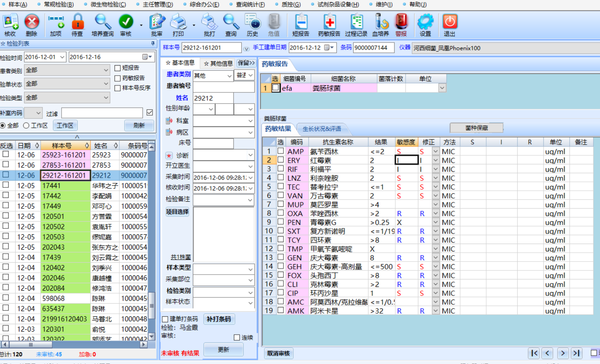Select the 全部 radio button
Screen dimensions: 600x364
tap(3, 126)
